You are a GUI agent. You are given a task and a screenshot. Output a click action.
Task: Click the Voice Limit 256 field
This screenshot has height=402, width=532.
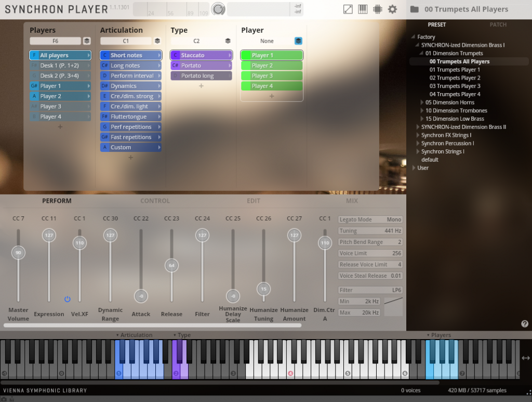coord(370,253)
